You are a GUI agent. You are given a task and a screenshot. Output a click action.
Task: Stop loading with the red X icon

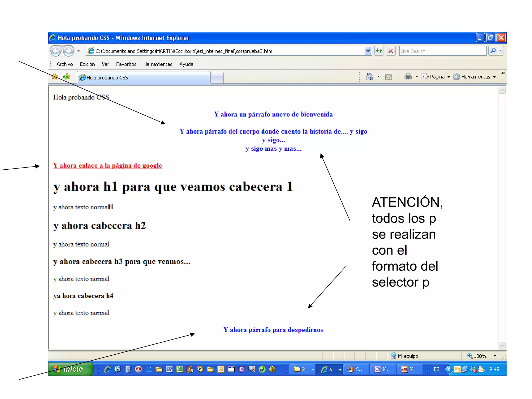click(x=390, y=51)
